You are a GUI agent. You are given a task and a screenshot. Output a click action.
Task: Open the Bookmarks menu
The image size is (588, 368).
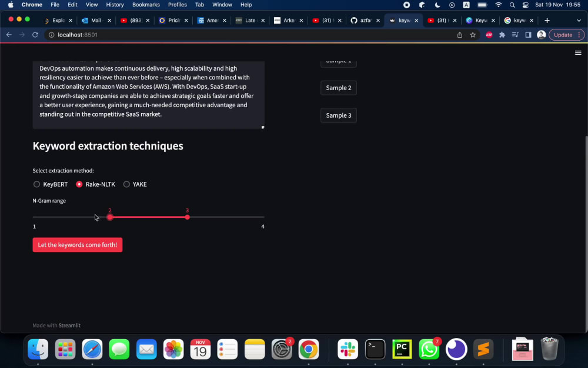[x=146, y=5]
